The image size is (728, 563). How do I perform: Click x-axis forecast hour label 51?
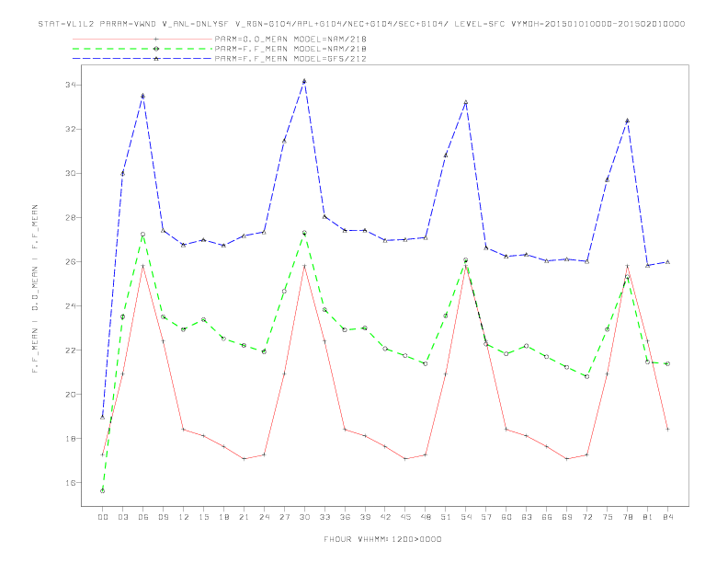tap(446, 517)
